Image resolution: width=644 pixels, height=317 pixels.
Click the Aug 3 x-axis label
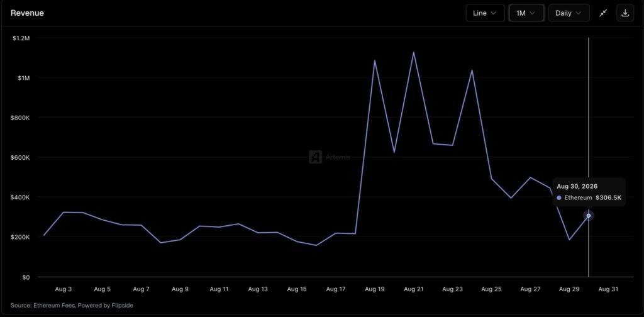[x=64, y=289]
